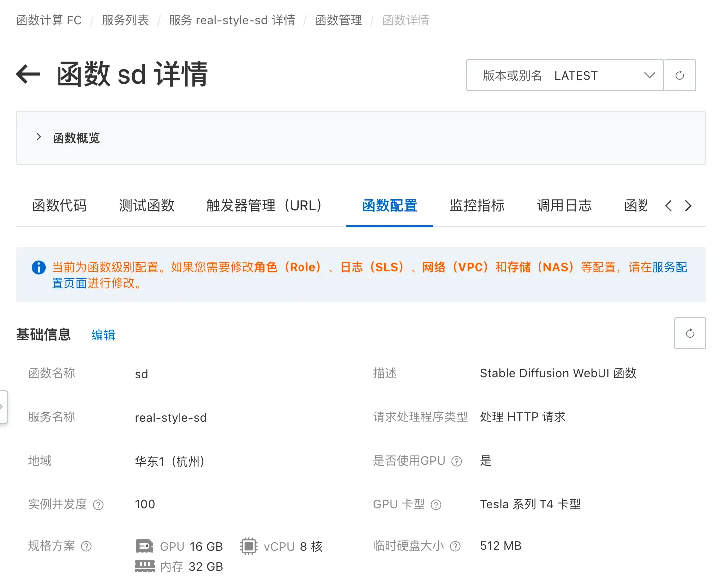Click the 编辑 link next to 基础信息
Image resolution: width=719 pixels, height=588 pixels.
pyautogui.click(x=103, y=335)
